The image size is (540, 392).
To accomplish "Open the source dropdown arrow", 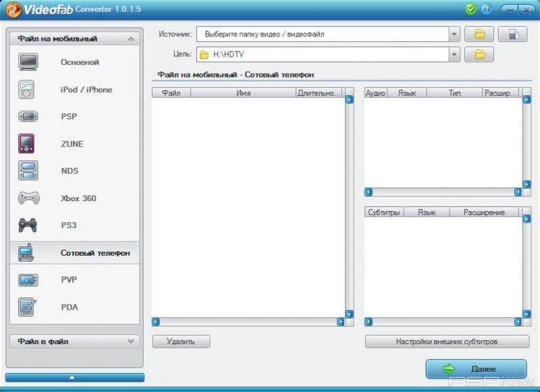I will coord(454,34).
